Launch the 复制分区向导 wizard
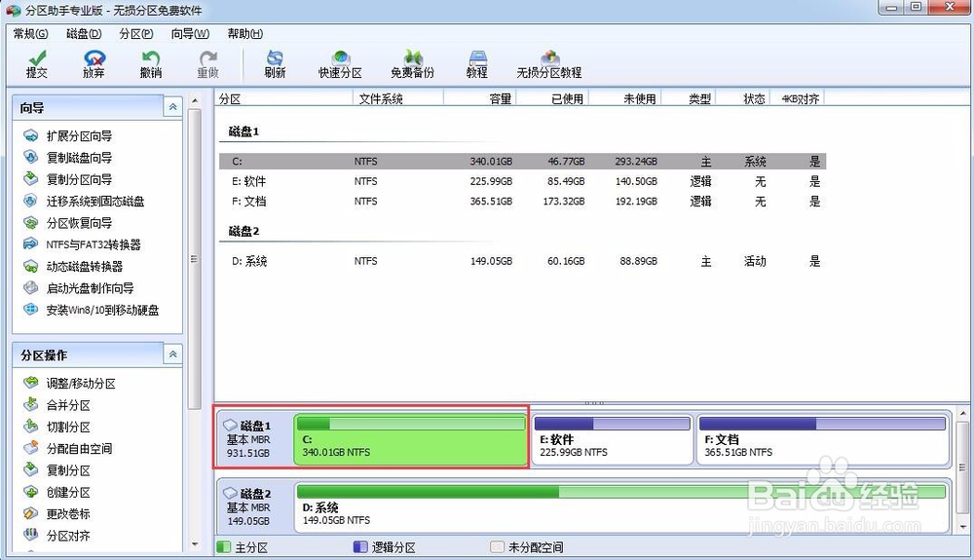The width and height of the screenshot is (974, 560). click(68, 179)
